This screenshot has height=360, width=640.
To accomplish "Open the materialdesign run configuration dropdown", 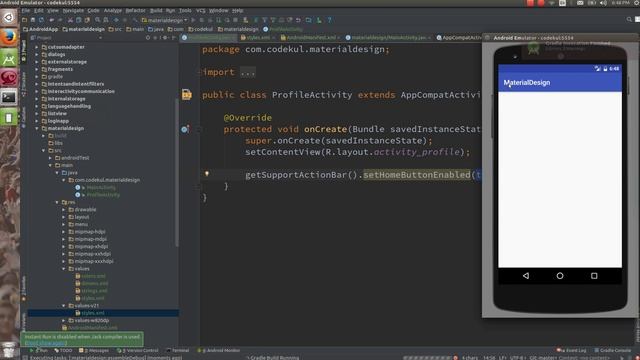I will 165,20.
